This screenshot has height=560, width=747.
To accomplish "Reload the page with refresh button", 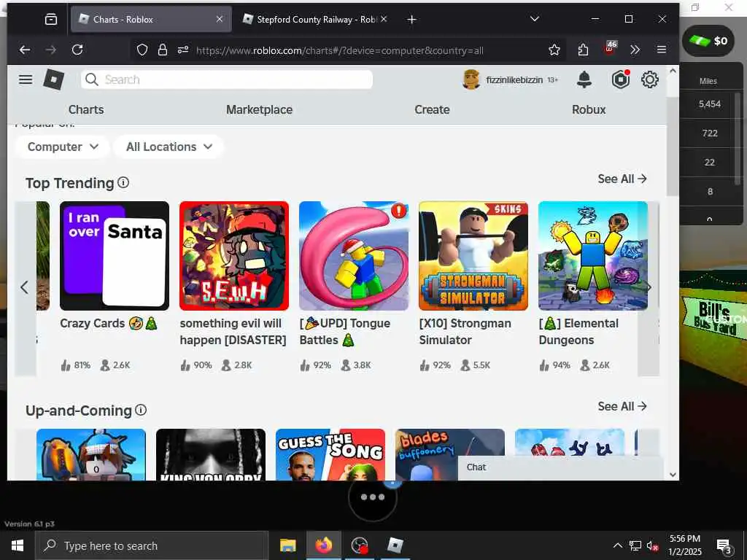I will pyautogui.click(x=77, y=50).
